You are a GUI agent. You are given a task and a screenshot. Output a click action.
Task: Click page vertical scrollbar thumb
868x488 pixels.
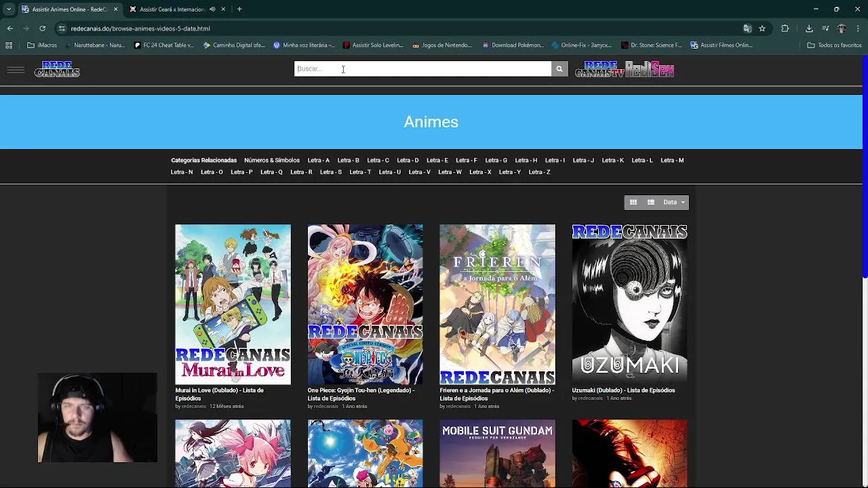pyautogui.click(x=865, y=168)
